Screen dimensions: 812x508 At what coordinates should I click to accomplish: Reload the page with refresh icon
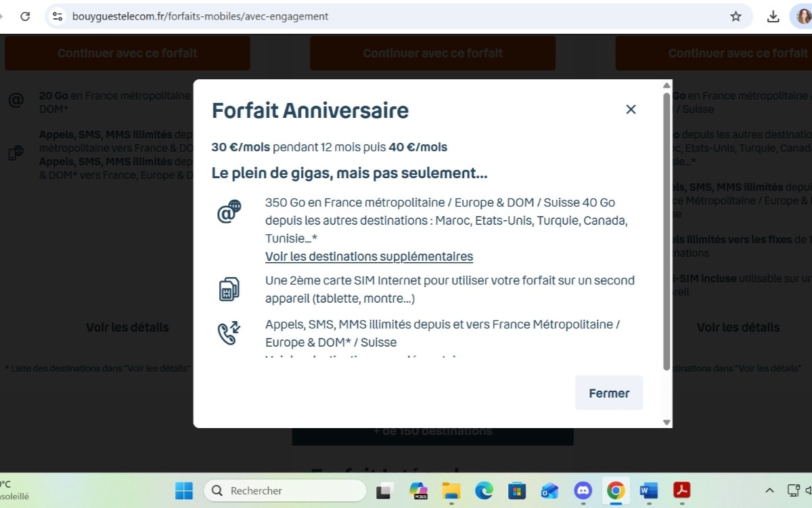point(25,16)
